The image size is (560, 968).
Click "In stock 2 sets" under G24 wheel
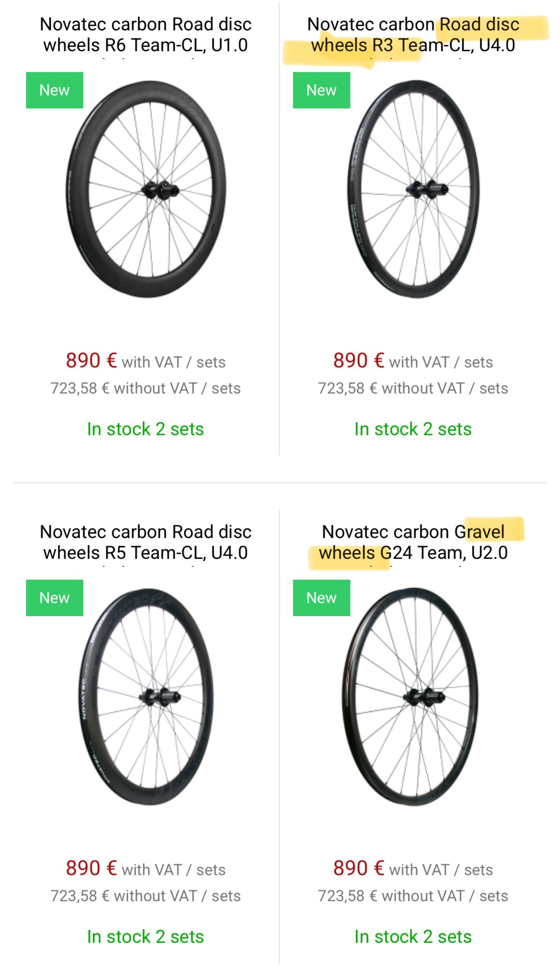tap(413, 937)
